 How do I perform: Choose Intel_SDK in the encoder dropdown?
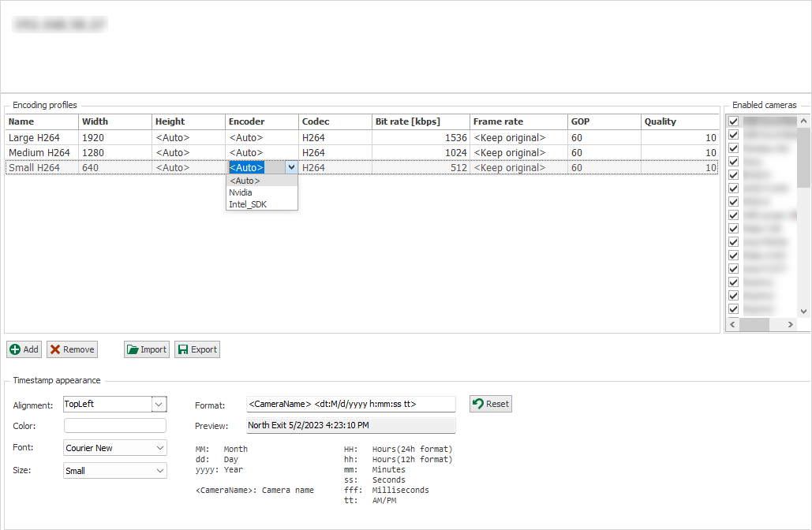pyautogui.click(x=247, y=204)
